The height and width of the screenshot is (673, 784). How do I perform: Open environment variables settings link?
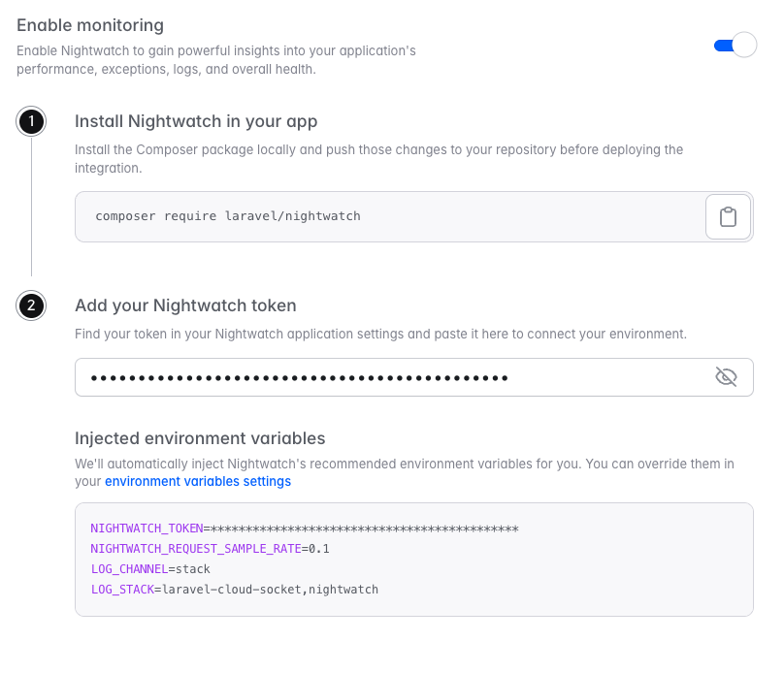coord(198,481)
